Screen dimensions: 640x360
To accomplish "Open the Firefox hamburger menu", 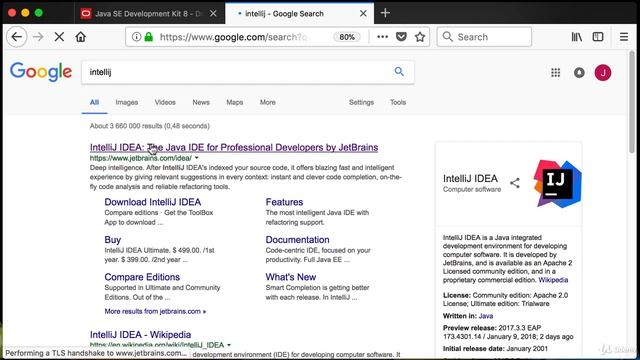I will (x=624, y=37).
